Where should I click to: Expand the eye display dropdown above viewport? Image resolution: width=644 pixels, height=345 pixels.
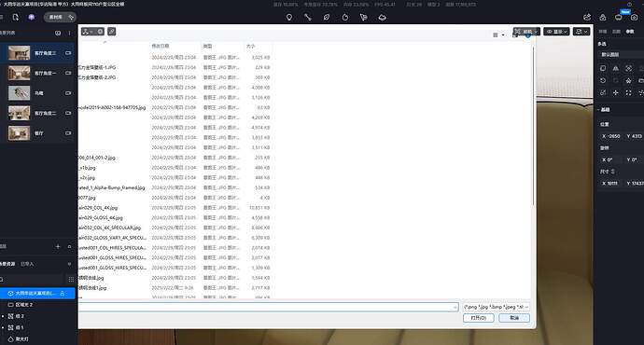(x=556, y=32)
